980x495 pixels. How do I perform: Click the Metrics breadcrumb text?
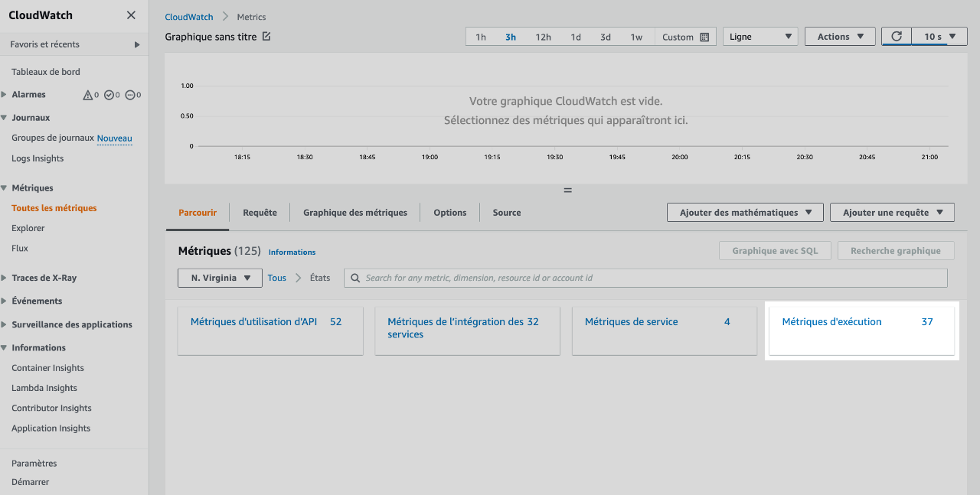(252, 17)
